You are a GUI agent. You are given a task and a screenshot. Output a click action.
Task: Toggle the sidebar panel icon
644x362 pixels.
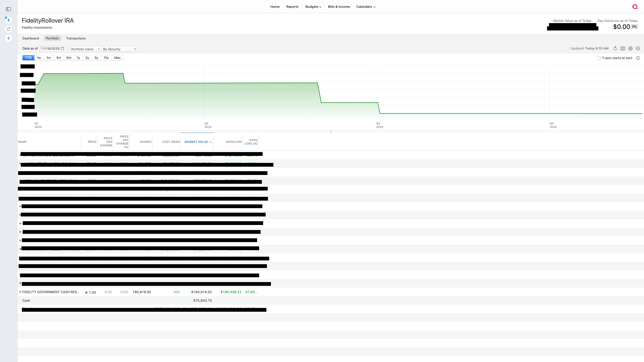pos(9,9)
